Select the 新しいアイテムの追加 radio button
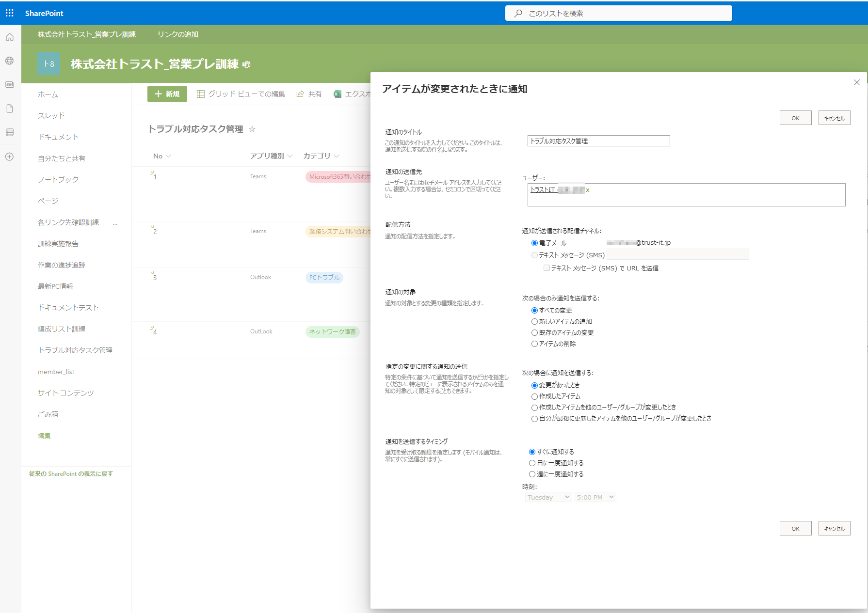Screen dimensions: 868x613 (534, 322)
